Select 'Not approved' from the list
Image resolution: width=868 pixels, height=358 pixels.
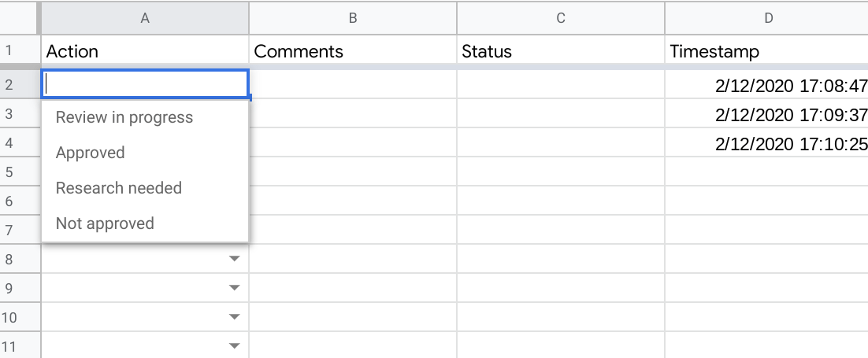point(105,223)
